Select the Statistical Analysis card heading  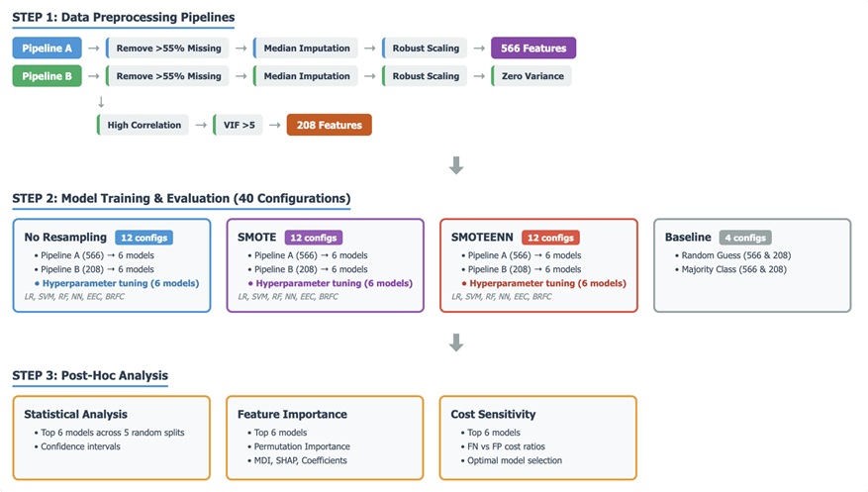tap(75, 414)
